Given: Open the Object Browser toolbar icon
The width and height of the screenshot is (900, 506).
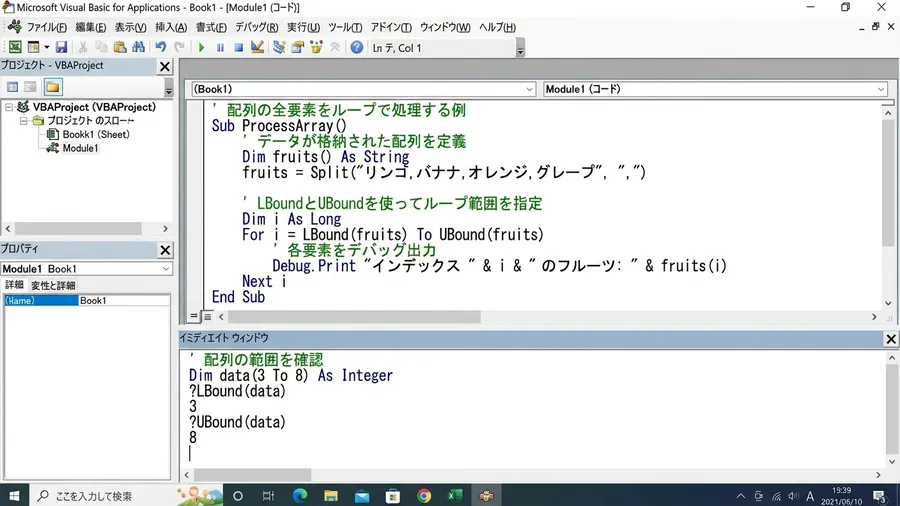Looking at the screenshot, I should (x=316, y=48).
